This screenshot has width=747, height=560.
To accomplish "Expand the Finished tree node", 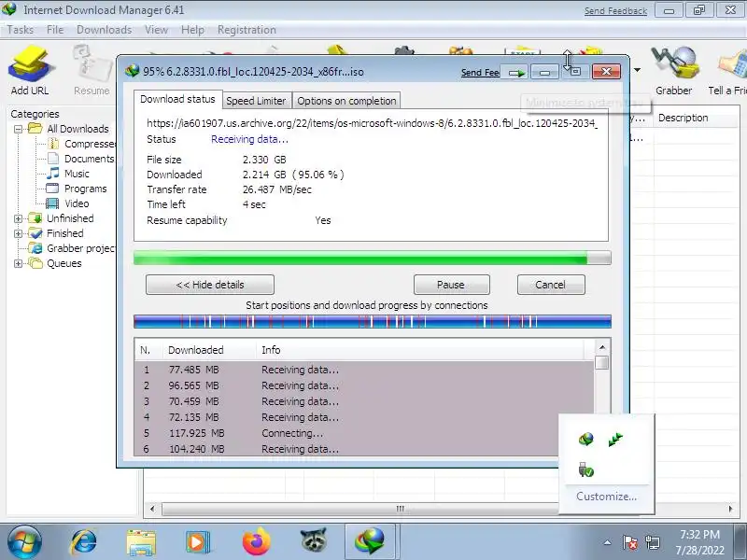I will 18,234.
